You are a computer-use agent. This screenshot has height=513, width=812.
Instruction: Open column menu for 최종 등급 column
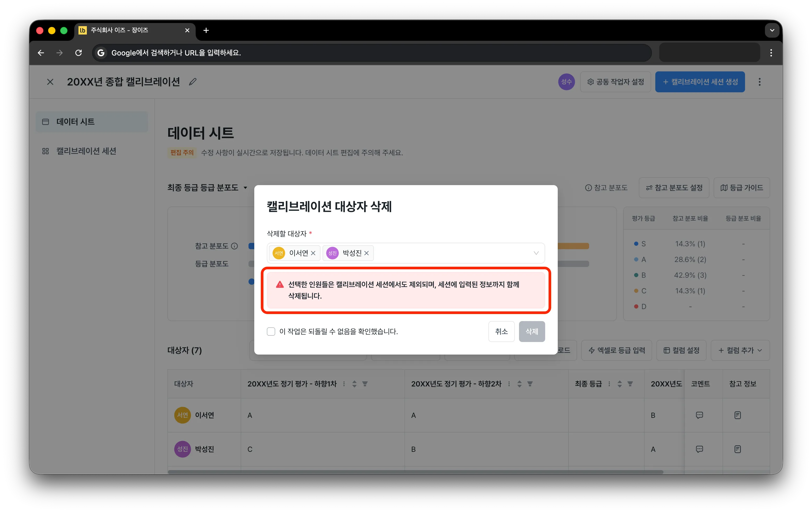point(609,384)
